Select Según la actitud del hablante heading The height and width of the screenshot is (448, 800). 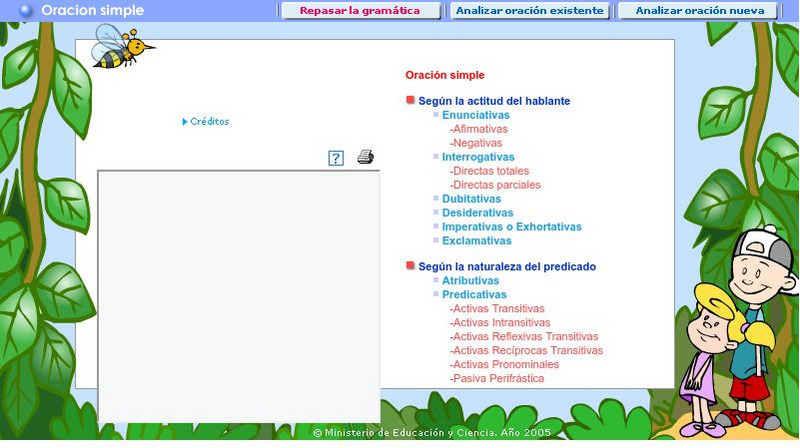tap(494, 101)
